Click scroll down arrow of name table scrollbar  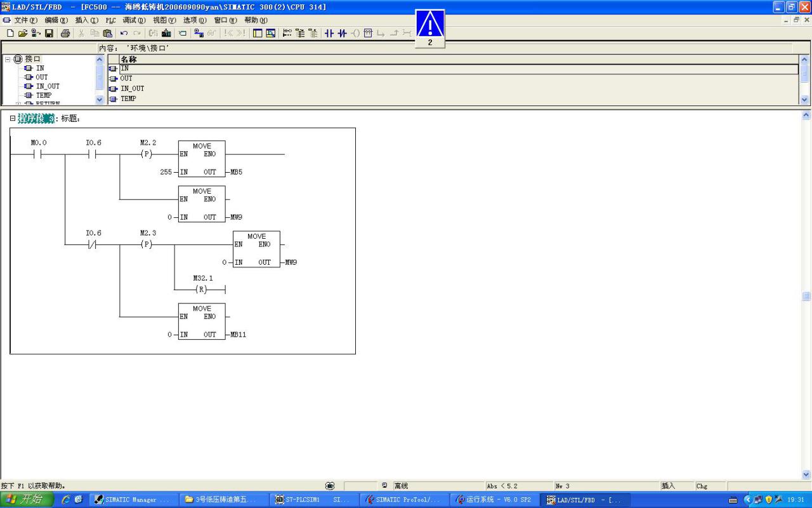[805, 100]
